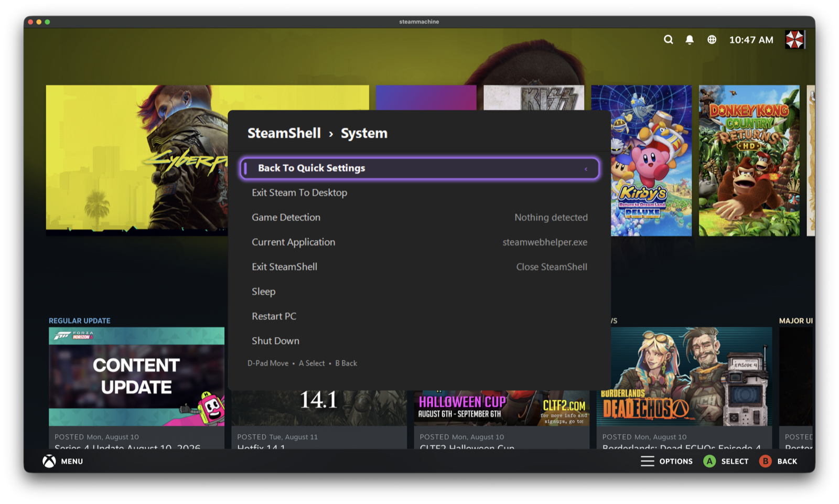
Task: Open the search magnifier icon
Action: (668, 40)
